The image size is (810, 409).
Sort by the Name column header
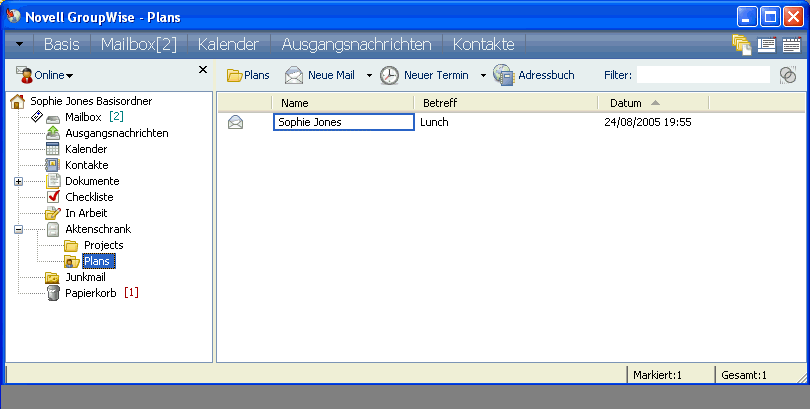tap(343, 103)
